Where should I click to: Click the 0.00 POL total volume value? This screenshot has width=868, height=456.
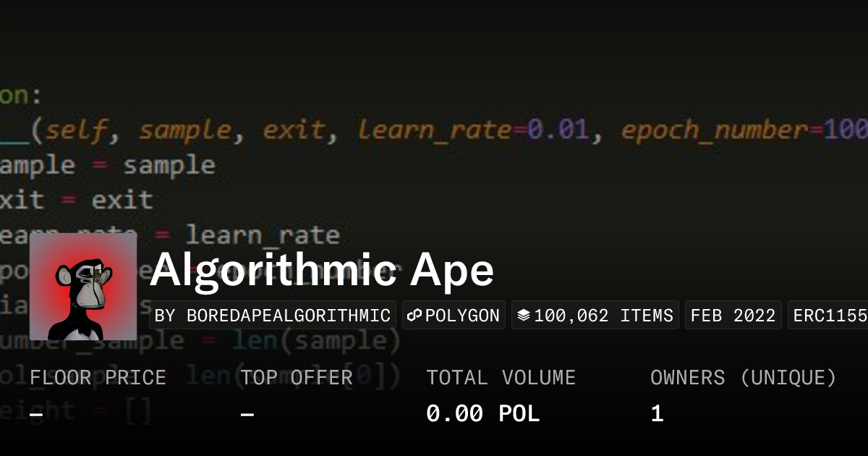click(x=483, y=413)
